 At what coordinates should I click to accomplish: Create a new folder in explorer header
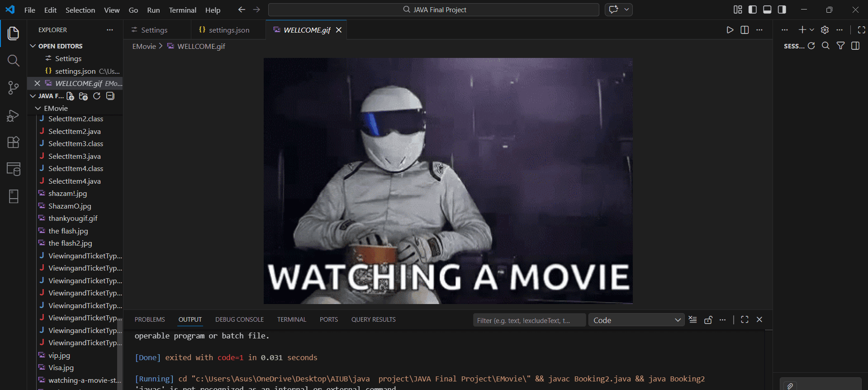tap(83, 96)
